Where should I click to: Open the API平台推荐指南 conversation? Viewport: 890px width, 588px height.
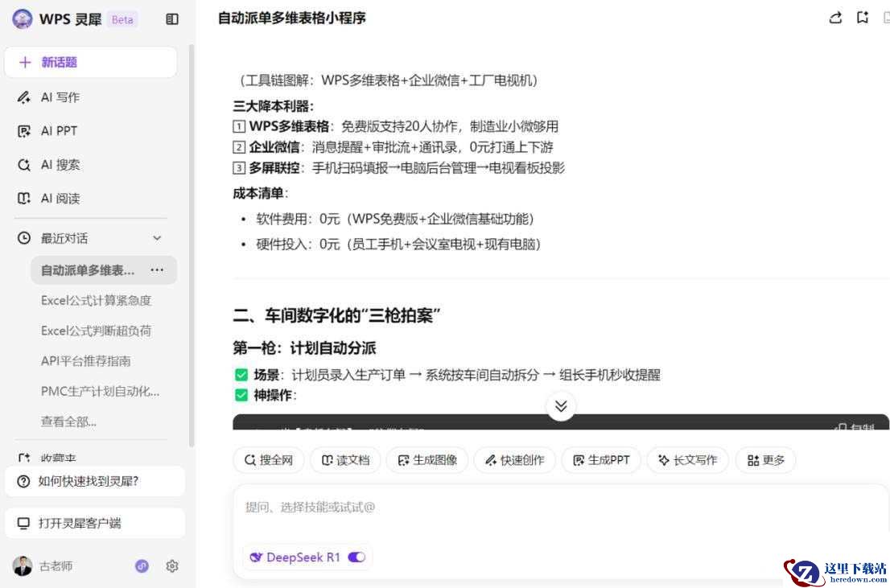pos(86,361)
